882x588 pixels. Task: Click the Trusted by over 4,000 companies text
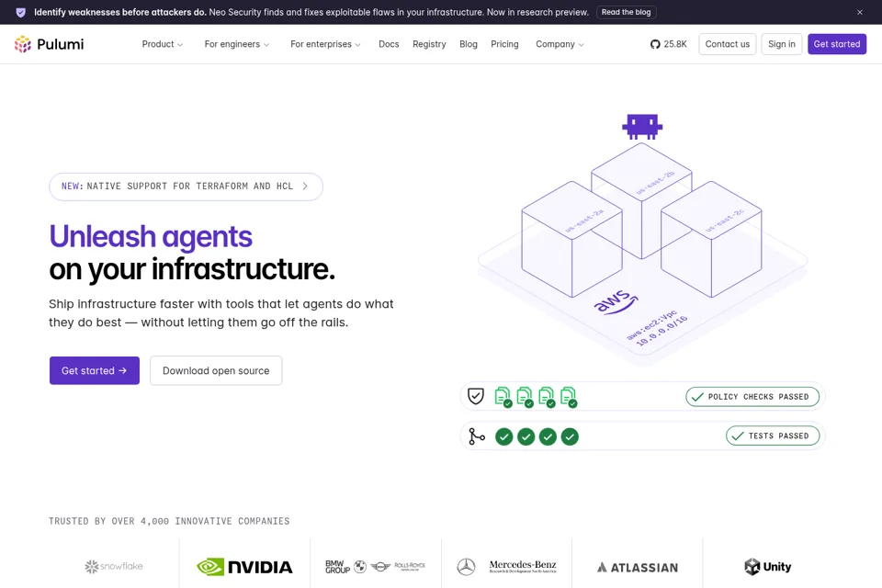169,521
